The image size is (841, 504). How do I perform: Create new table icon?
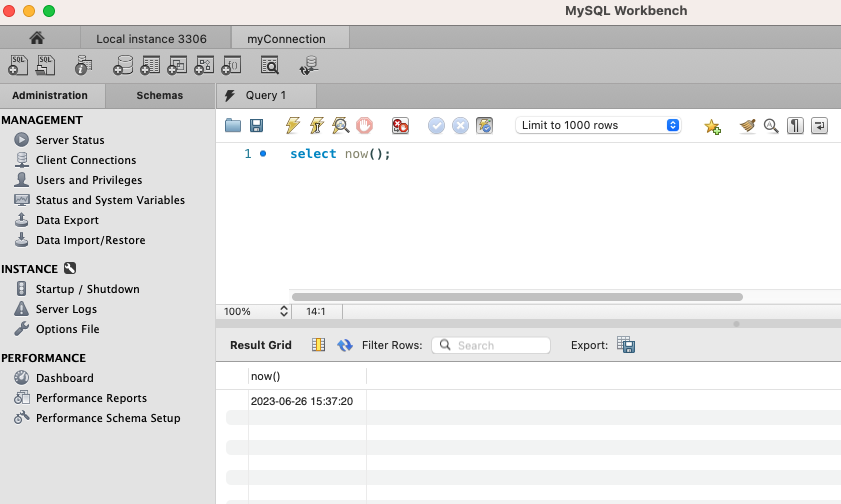click(x=150, y=65)
